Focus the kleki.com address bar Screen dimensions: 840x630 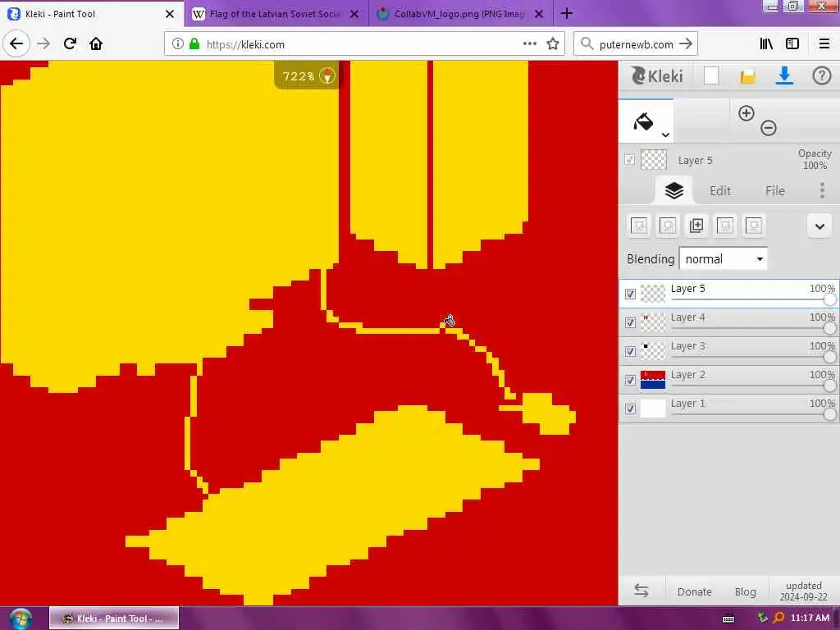[364, 44]
